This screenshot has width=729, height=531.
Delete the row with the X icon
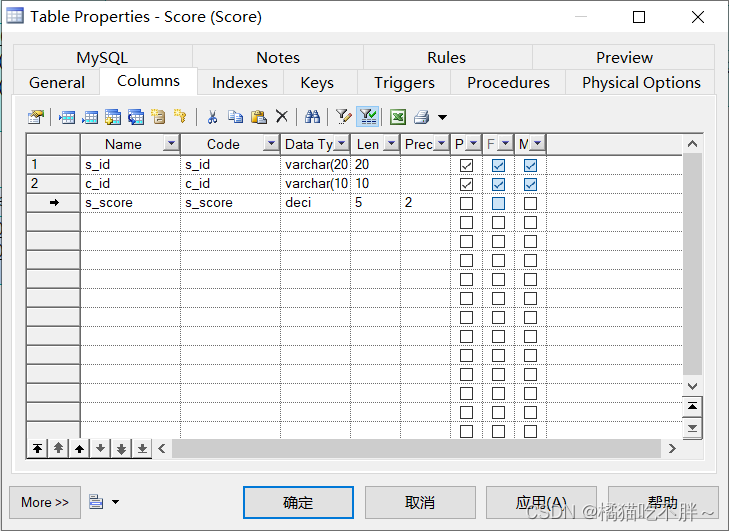tap(281, 117)
